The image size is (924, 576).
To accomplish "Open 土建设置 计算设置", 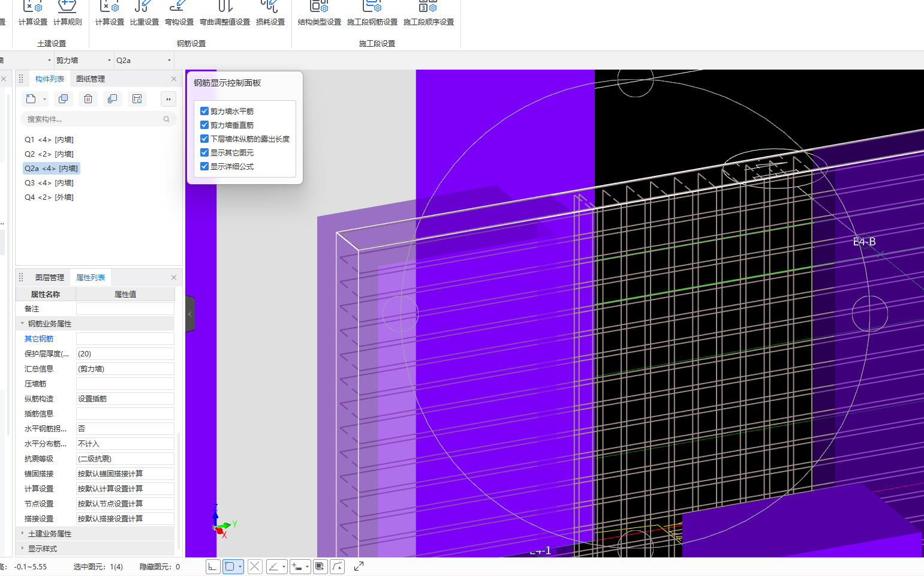I will pyautogui.click(x=32, y=13).
